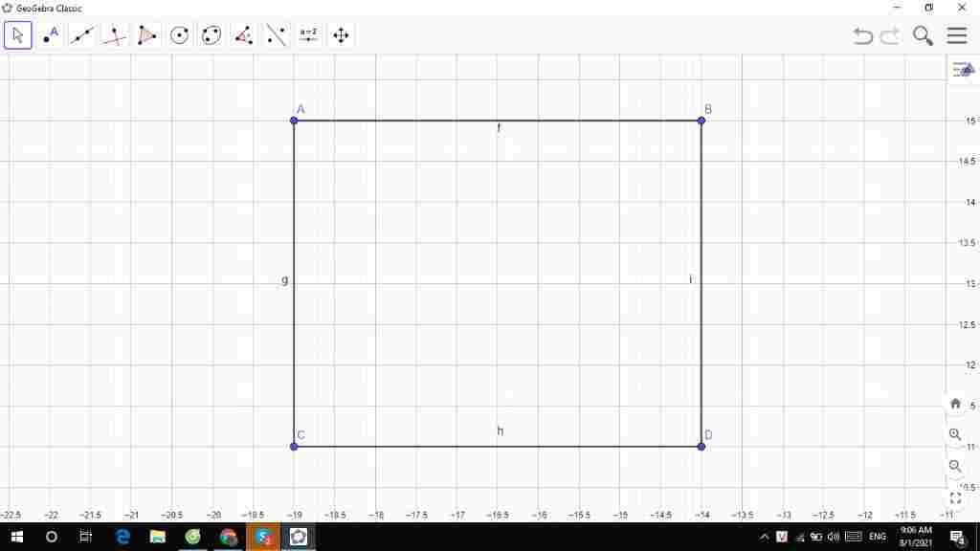The height and width of the screenshot is (551, 980).
Task: Reset to standard view with home button
Action: (x=955, y=404)
